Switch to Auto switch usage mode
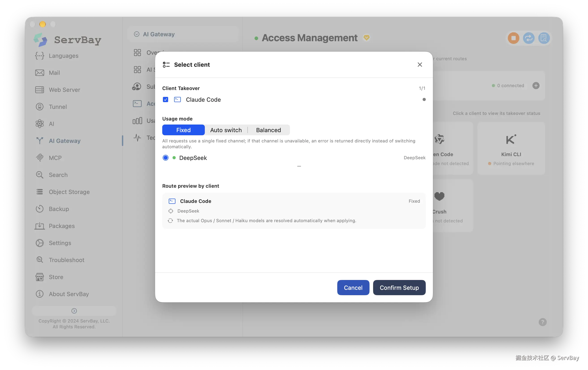Image resolution: width=588 pixels, height=370 pixels. tap(226, 130)
